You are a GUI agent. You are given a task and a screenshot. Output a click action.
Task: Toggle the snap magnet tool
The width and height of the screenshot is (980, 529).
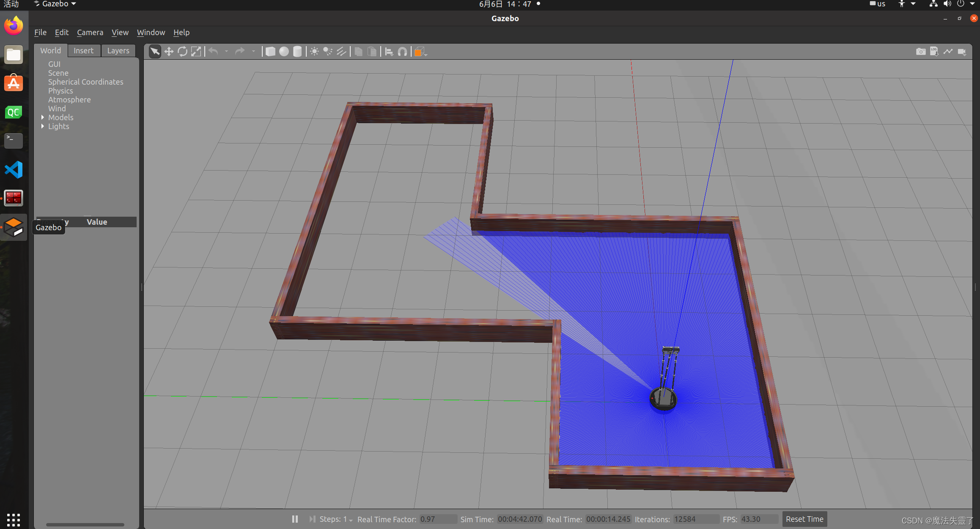[402, 52]
